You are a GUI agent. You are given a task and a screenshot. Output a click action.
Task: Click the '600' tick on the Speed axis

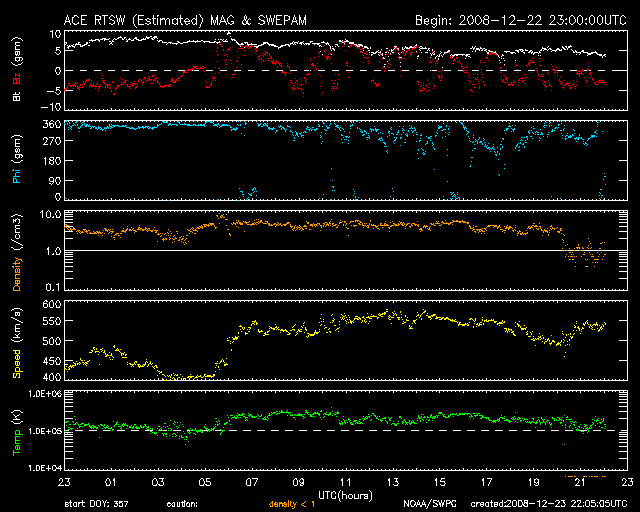pyautogui.click(x=52, y=304)
